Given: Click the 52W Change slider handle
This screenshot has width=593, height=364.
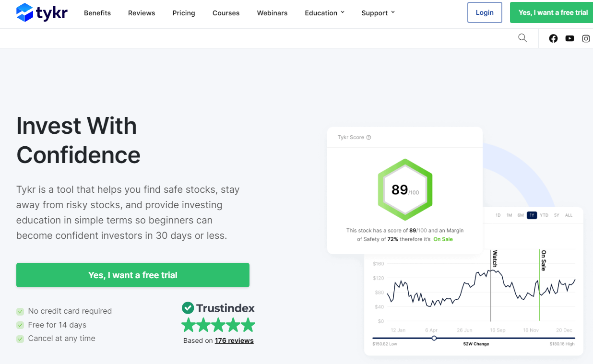Looking at the screenshot, I should [x=434, y=338].
